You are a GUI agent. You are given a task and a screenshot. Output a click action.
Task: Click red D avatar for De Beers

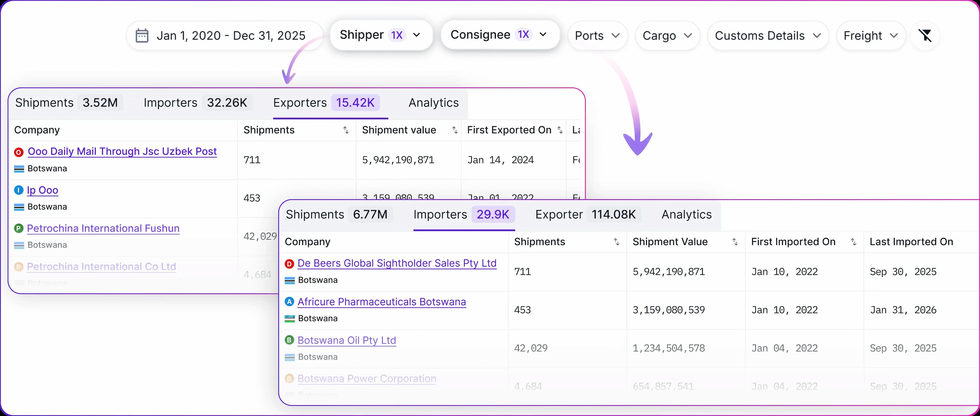pos(289,263)
